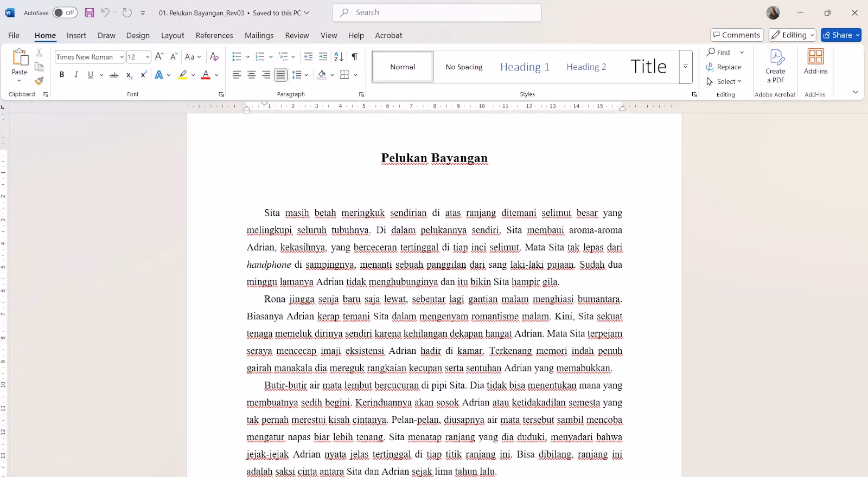Toggle bold formatting
Image resolution: width=868 pixels, height=477 pixels.
coord(62,75)
